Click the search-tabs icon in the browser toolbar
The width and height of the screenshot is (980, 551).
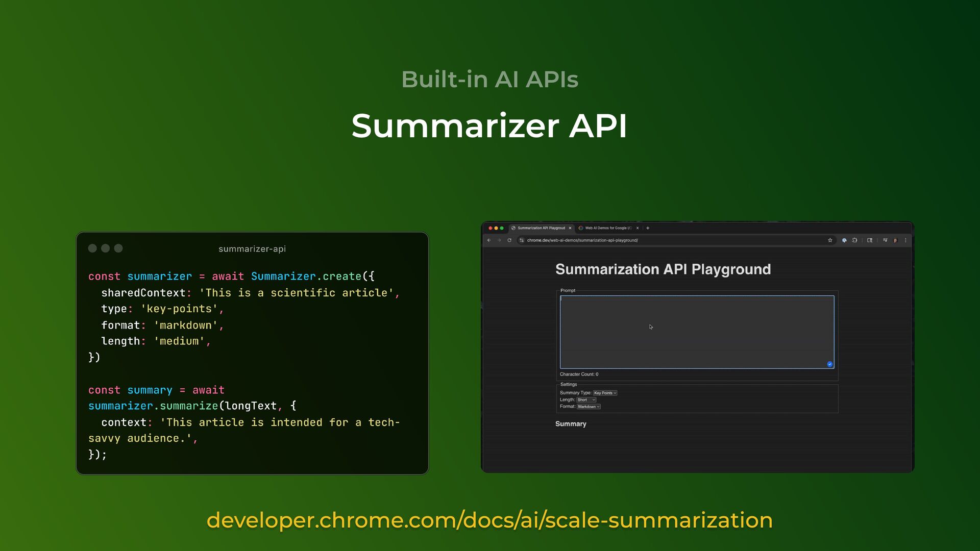pyautogui.click(x=870, y=240)
